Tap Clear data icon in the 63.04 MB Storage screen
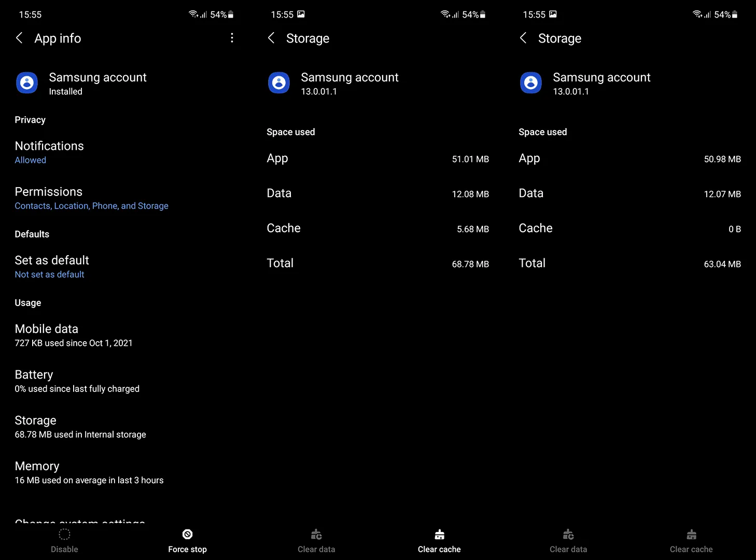Image resolution: width=756 pixels, height=560 pixels. tap(568, 534)
